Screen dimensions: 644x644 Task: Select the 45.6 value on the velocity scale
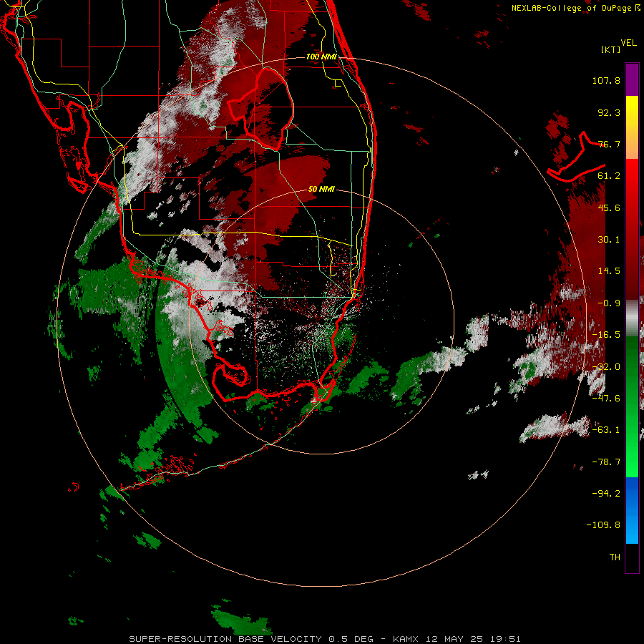click(609, 208)
